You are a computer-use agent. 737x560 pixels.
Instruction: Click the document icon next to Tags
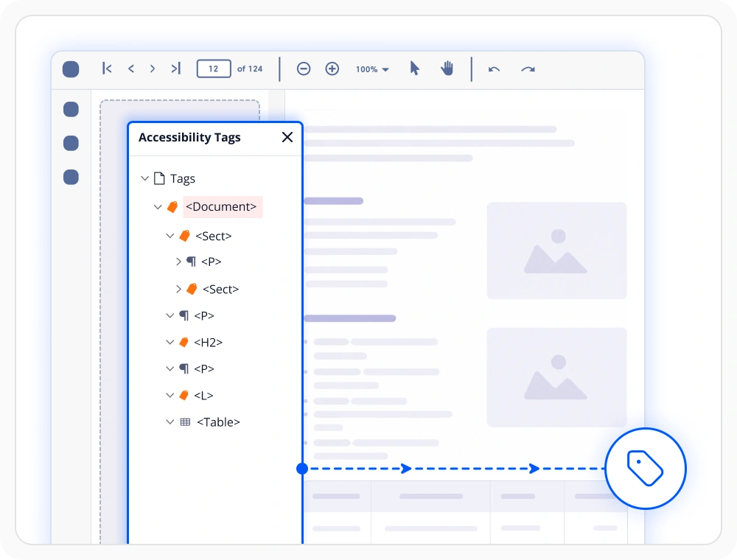coord(159,178)
